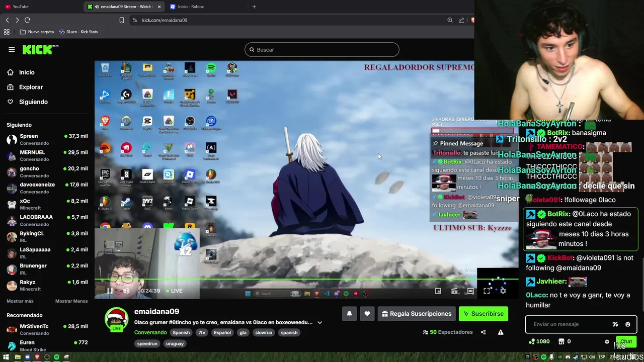Image resolution: width=644 pixels, height=362 pixels.
Task: Open the Kick hamburger menu
Action: coord(12,49)
